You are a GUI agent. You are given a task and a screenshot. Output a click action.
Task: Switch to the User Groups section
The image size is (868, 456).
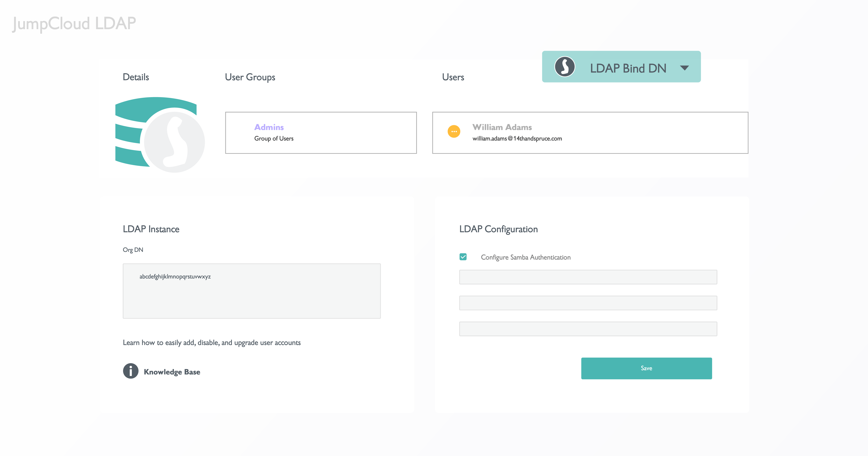[250, 77]
